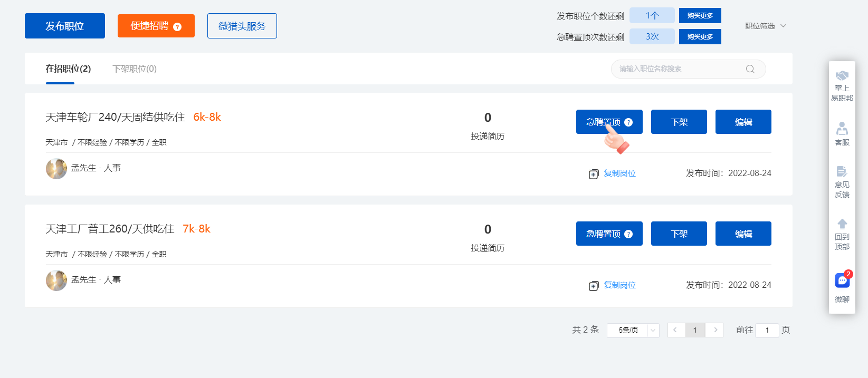Switch to 下架职位(0) tab
The width and height of the screenshot is (868, 378).
pos(135,69)
